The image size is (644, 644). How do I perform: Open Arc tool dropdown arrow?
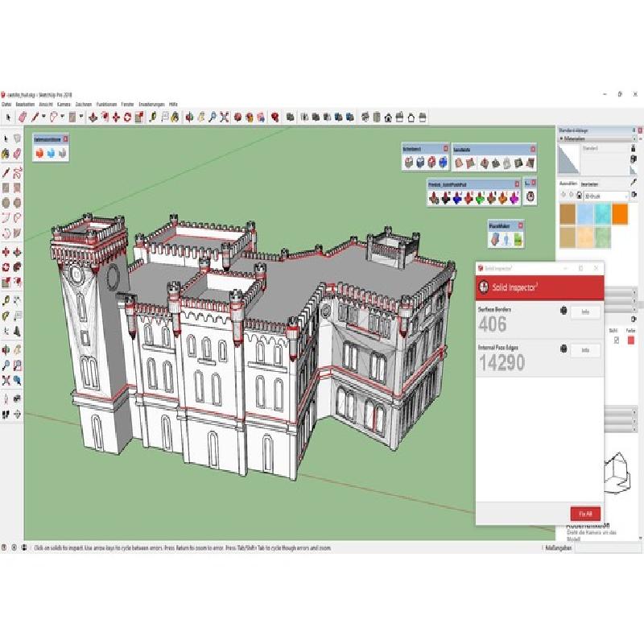tap(62, 117)
